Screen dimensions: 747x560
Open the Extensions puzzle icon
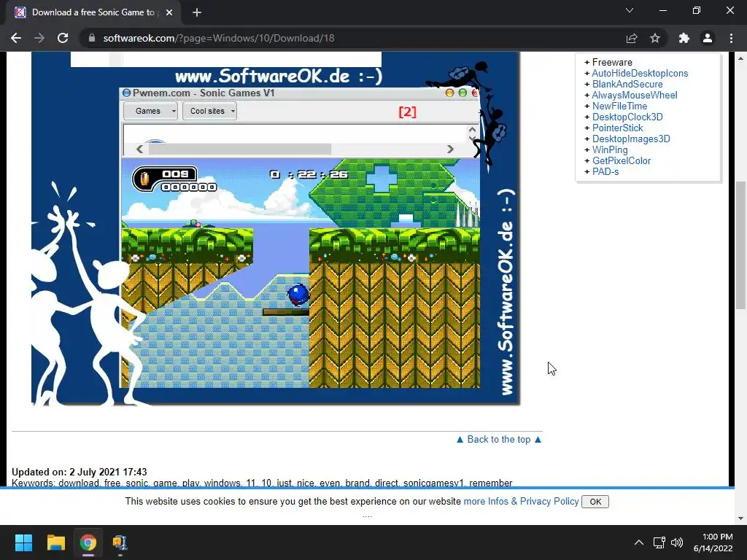(684, 38)
